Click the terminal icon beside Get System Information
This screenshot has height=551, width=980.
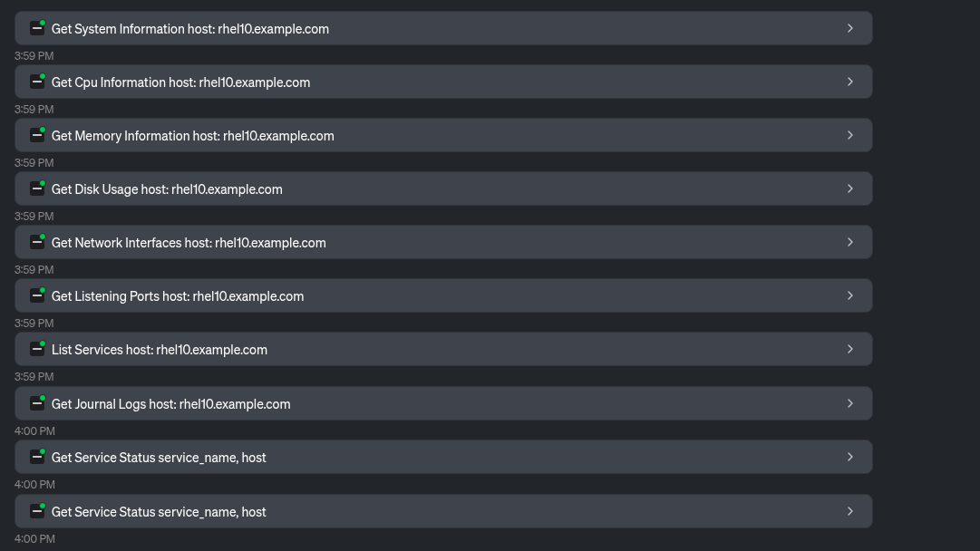[37, 29]
